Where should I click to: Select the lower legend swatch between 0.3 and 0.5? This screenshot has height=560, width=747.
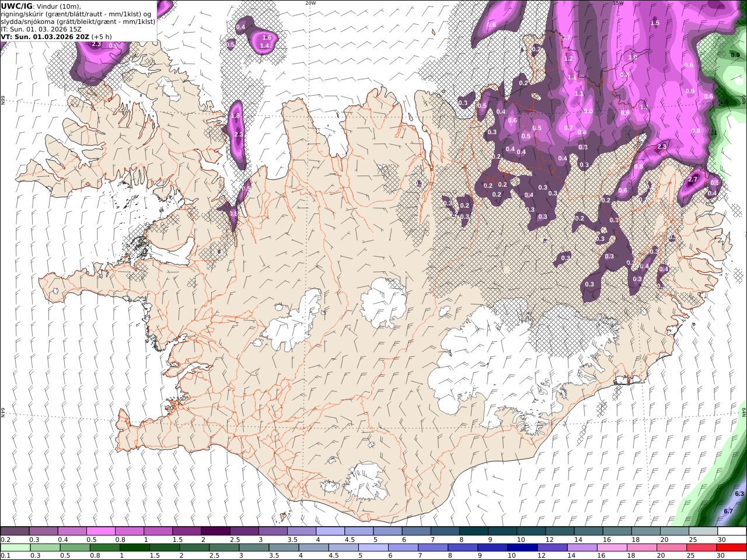pos(46,547)
